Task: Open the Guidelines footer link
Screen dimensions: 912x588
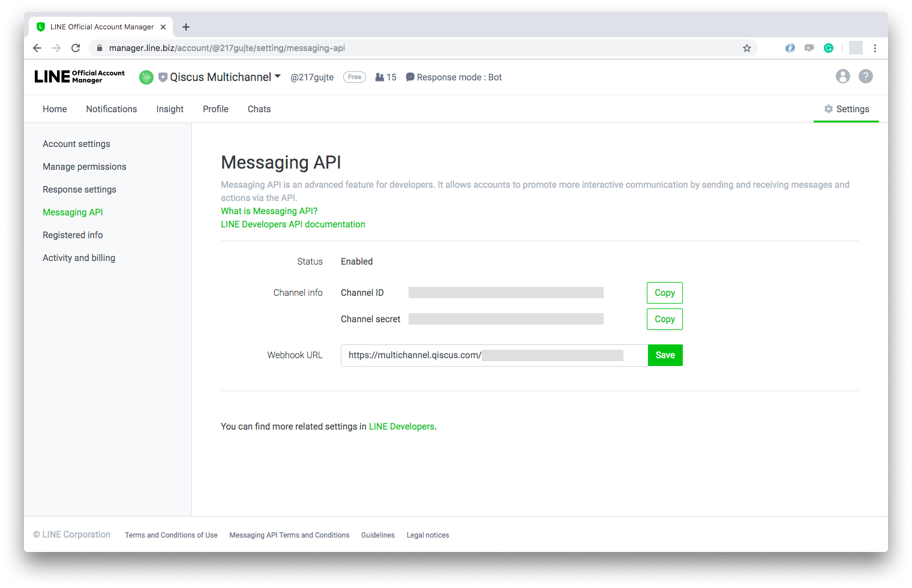Action: pyautogui.click(x=378, y=535)
